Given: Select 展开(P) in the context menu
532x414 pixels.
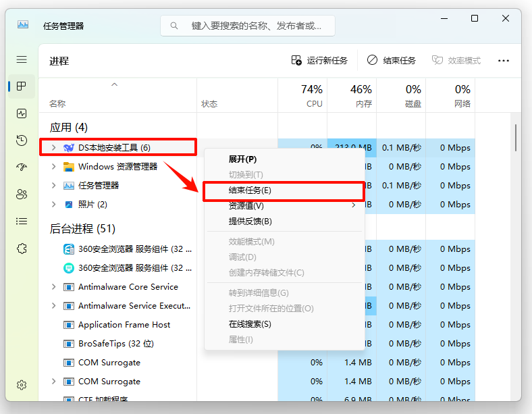Looking at the screenshot, I should (242, 159).
